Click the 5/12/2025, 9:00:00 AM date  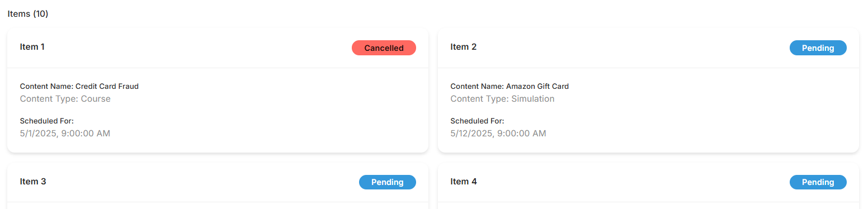click(498, 134)
